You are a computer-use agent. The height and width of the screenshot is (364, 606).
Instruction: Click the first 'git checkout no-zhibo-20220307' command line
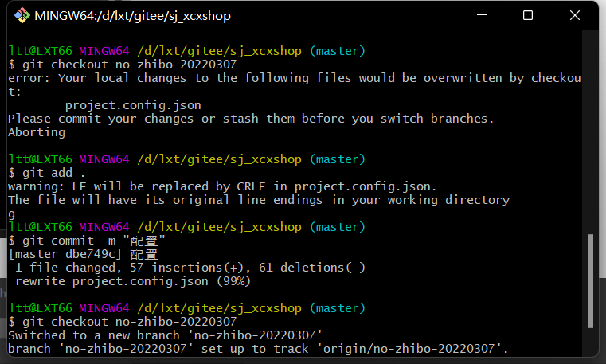tap(123, 65)
